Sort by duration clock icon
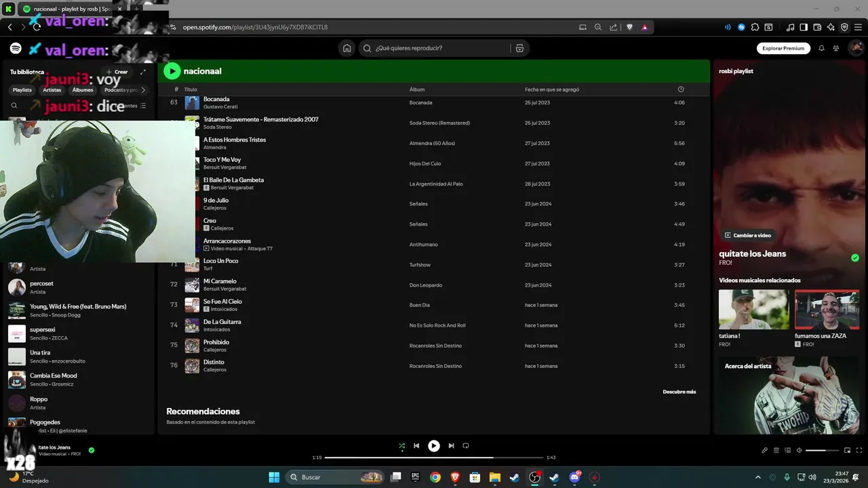 (681, 89)
